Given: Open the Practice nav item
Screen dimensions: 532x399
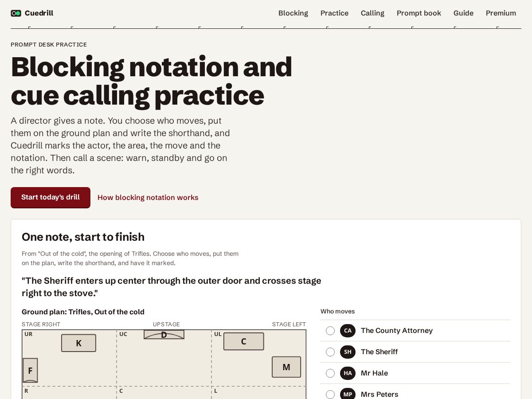Looking at the screenshot, I should [334, 13].
